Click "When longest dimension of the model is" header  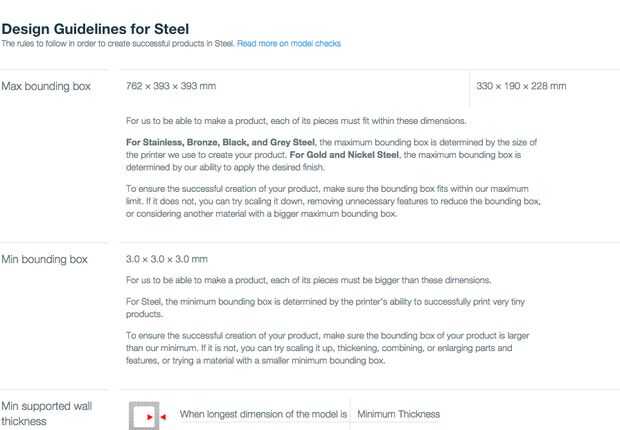(263, 414)
